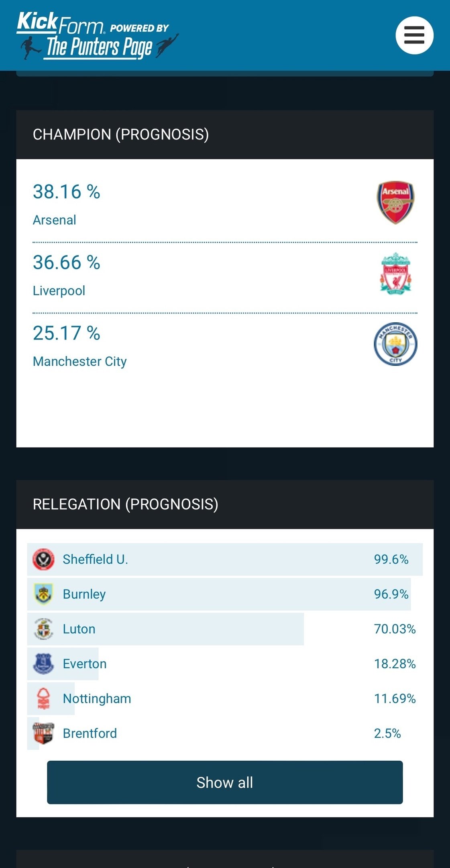Click the Nottingham Forest crest icon
450x868 pixels.
click(x=43, y=698)
